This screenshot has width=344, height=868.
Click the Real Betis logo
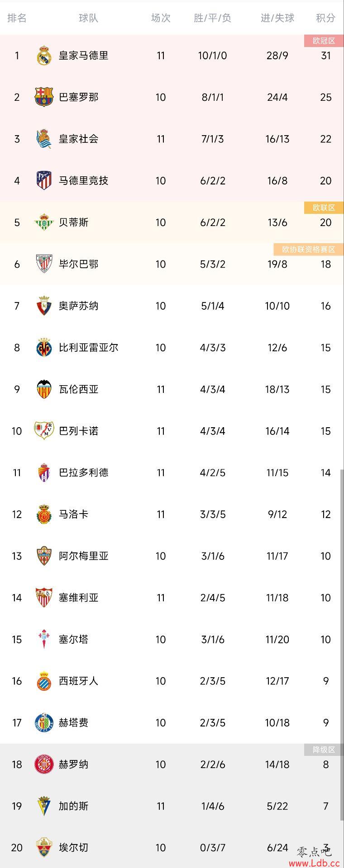pyautogui.click(x=44, y=222)
